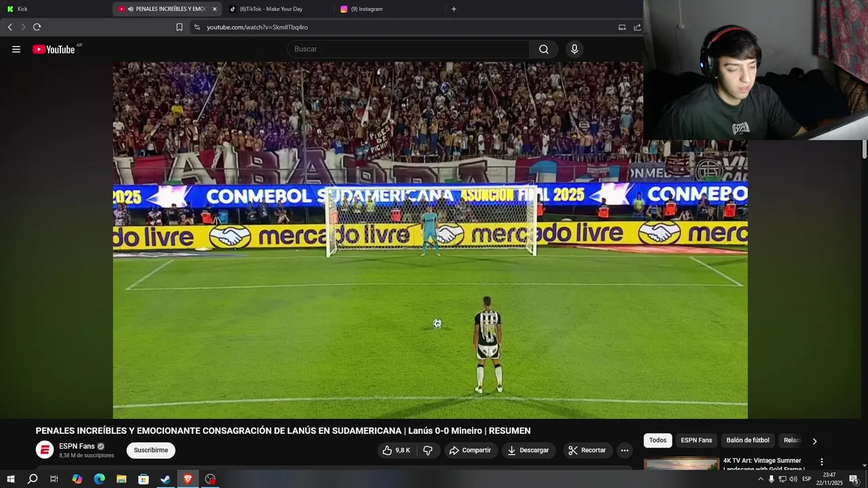
Task: Open the ESPN Fans channel name link
Action: 77,446
